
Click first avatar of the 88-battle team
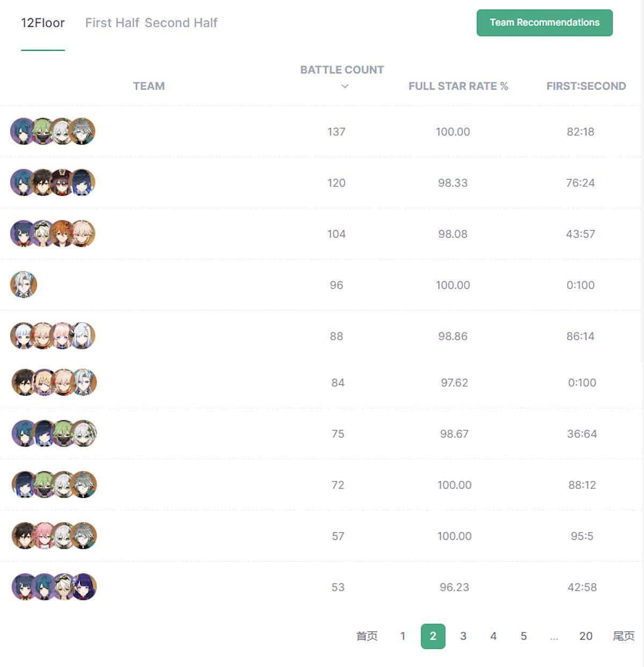[23, 336]
